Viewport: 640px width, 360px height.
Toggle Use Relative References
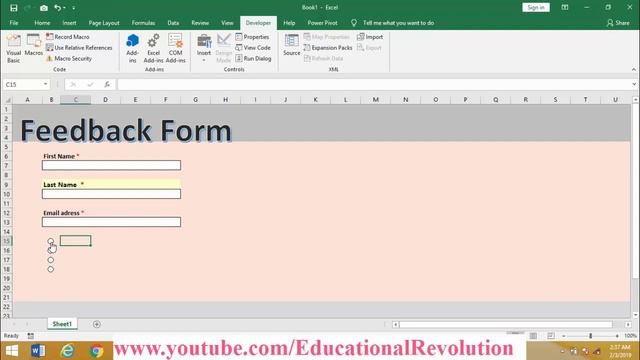coord(79,48)
